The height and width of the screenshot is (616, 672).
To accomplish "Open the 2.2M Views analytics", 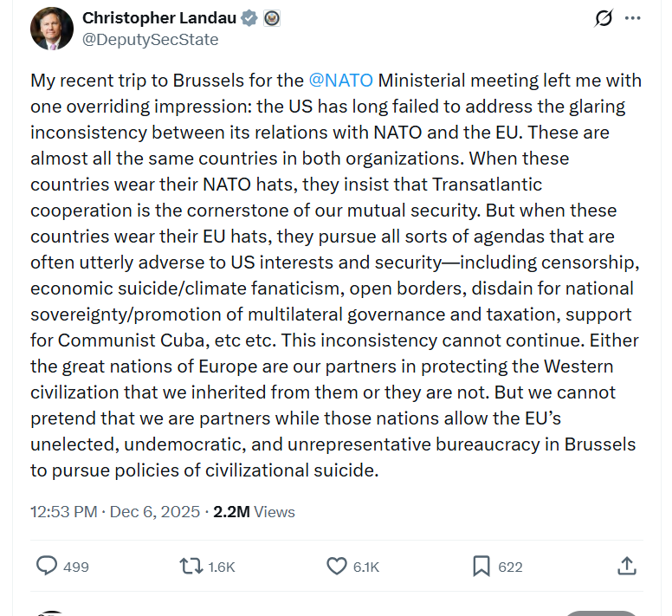I will coord(254,512).
